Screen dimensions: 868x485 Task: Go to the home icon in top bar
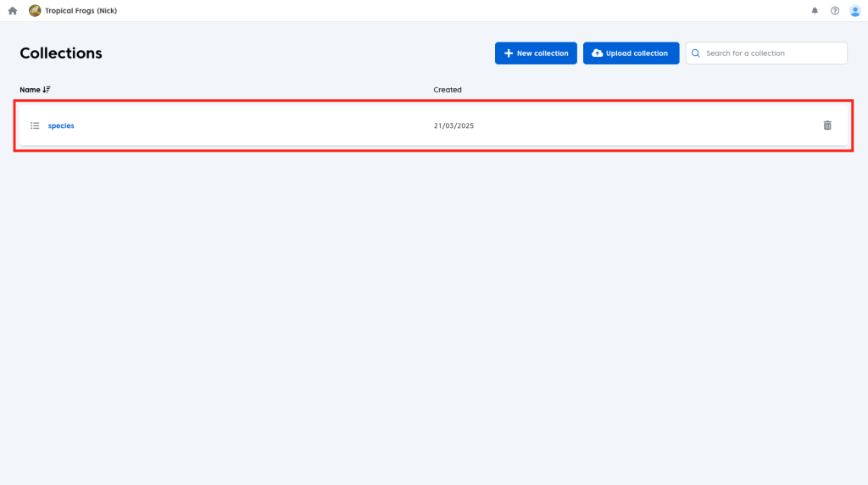(x=13, y=11)
